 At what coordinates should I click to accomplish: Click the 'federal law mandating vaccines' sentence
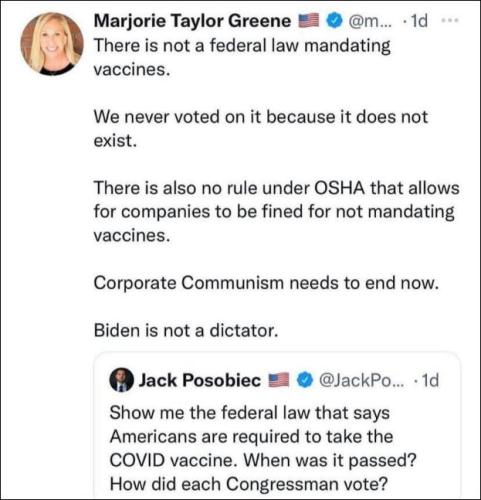242,57
